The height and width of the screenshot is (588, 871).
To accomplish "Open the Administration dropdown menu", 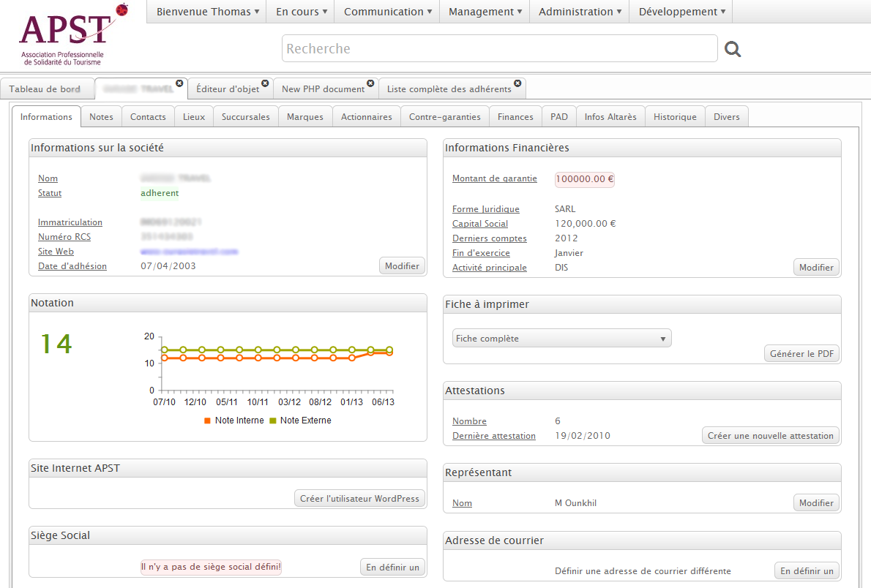I will pos(580,12).
